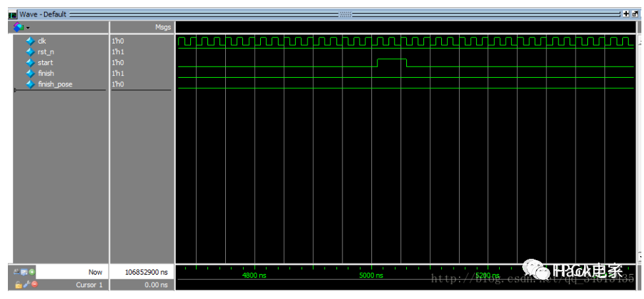Open the signal name format dropdown arrow
The width and height of the screenshot is (644, 299).
click(28, 27)
